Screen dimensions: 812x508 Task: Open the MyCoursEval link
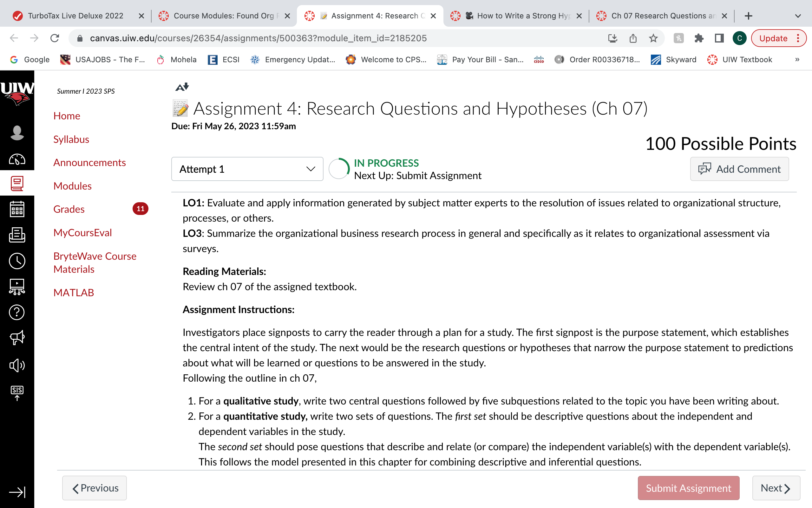click(x=82, y=232)
